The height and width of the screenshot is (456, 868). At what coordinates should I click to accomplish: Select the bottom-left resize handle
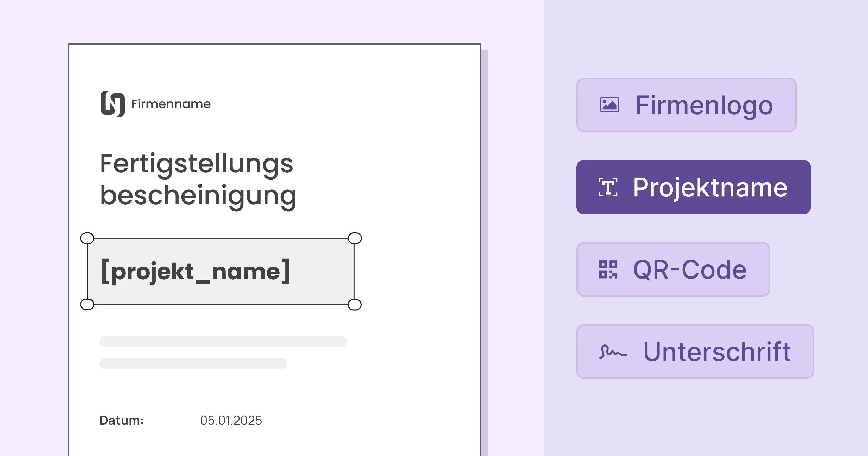click(87, 305)
